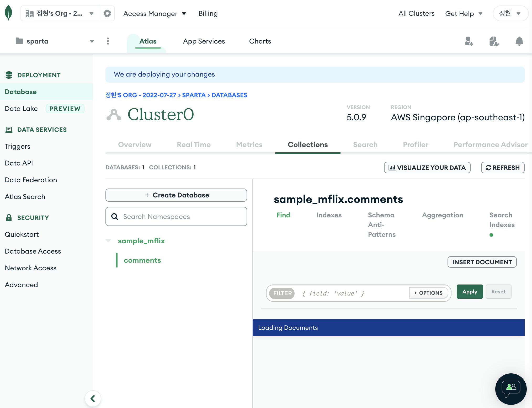Open Data API in sidebar
Screen dimensions: 532x408
[x=19, y=163]
